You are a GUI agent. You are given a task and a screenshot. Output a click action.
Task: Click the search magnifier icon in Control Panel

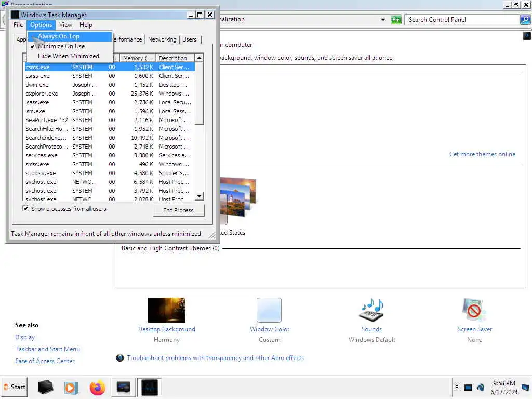(x=525, y=20)
